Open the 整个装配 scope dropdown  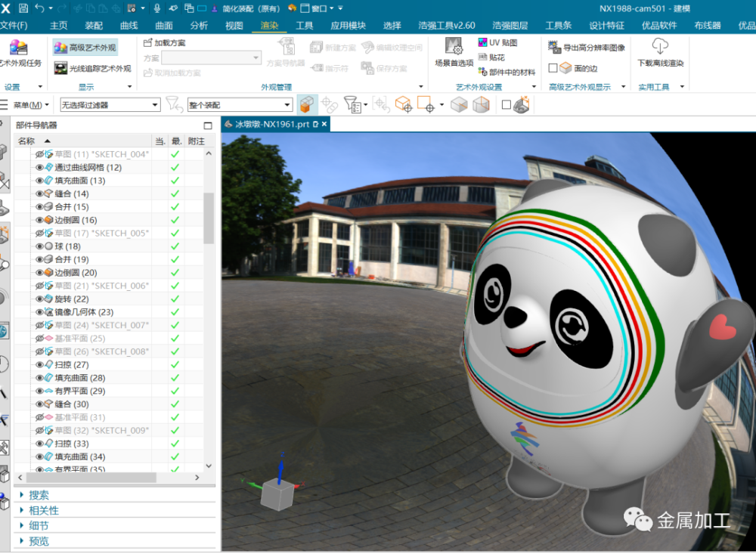(240, 104)
